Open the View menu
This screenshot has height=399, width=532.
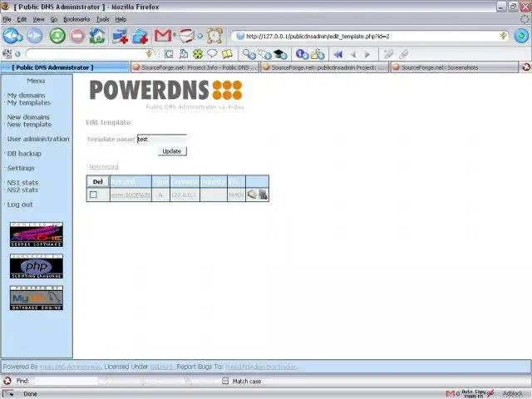38,19
